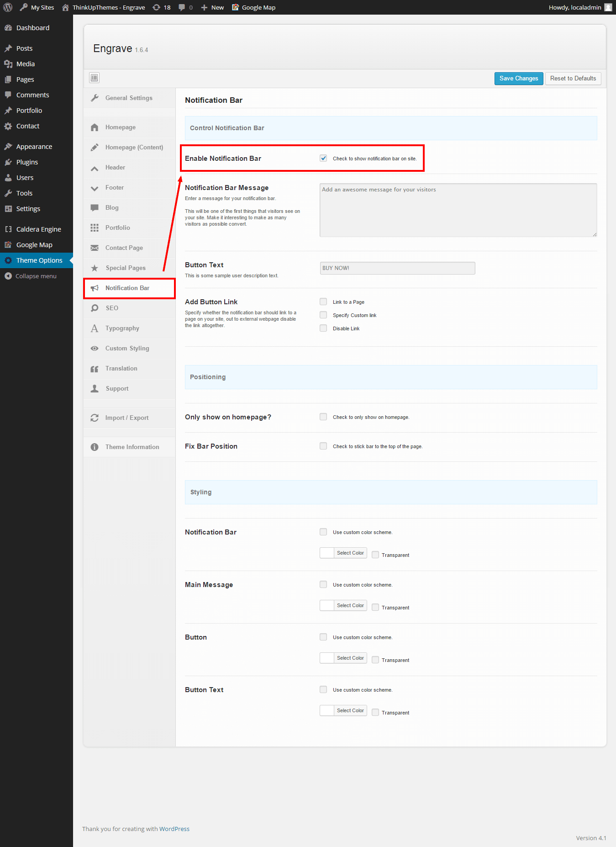
Task: Enable the Fix Bar Position checkbox
Action: [x=323, y=446]
